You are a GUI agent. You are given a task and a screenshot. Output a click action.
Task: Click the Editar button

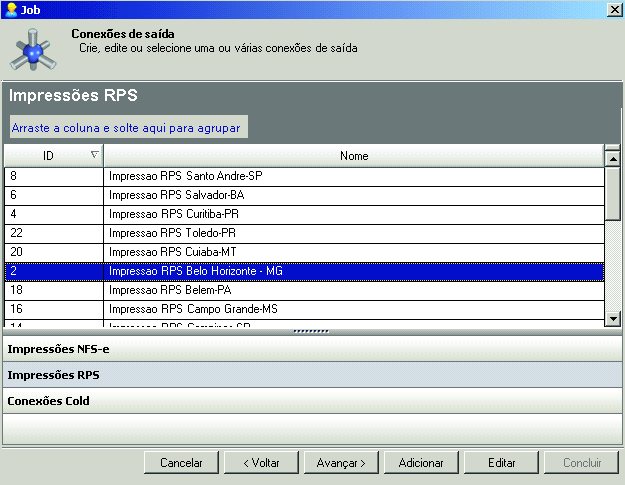click(502, 463)
